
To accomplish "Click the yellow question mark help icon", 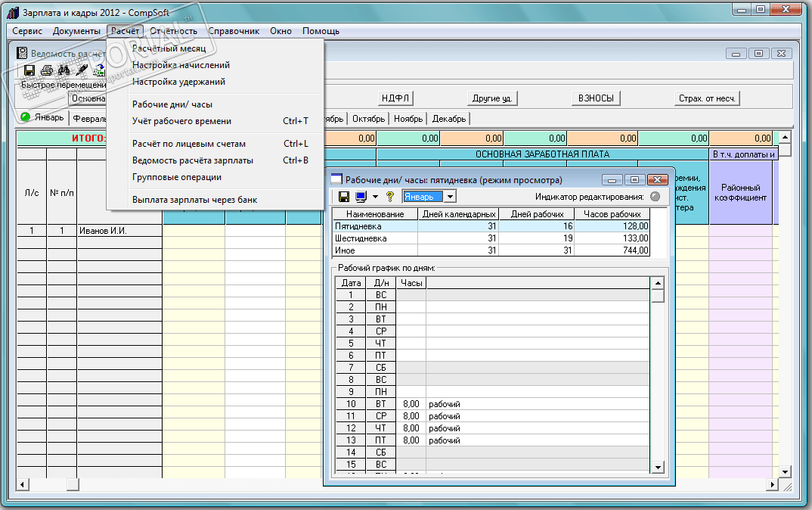I will pos(390,197).
